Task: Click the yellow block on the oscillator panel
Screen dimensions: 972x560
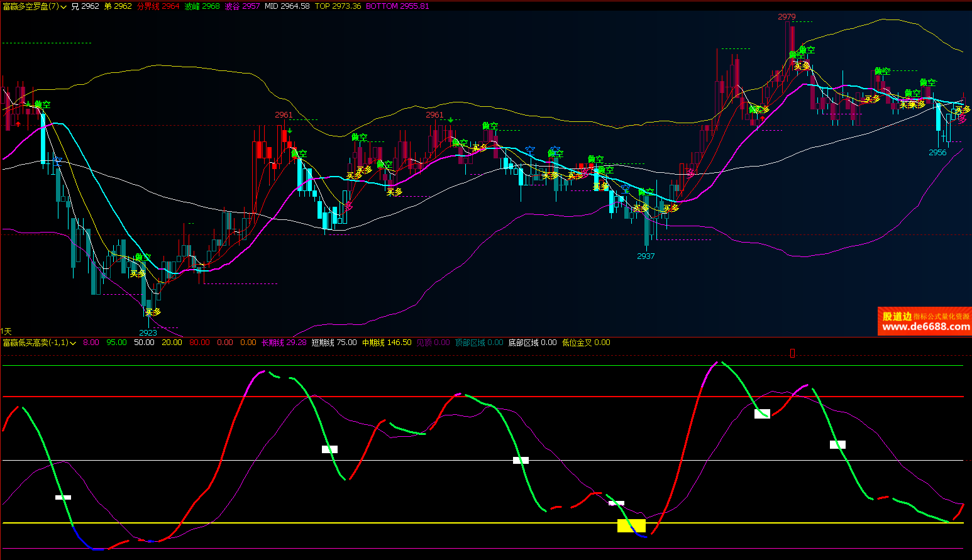Action: 631,525
